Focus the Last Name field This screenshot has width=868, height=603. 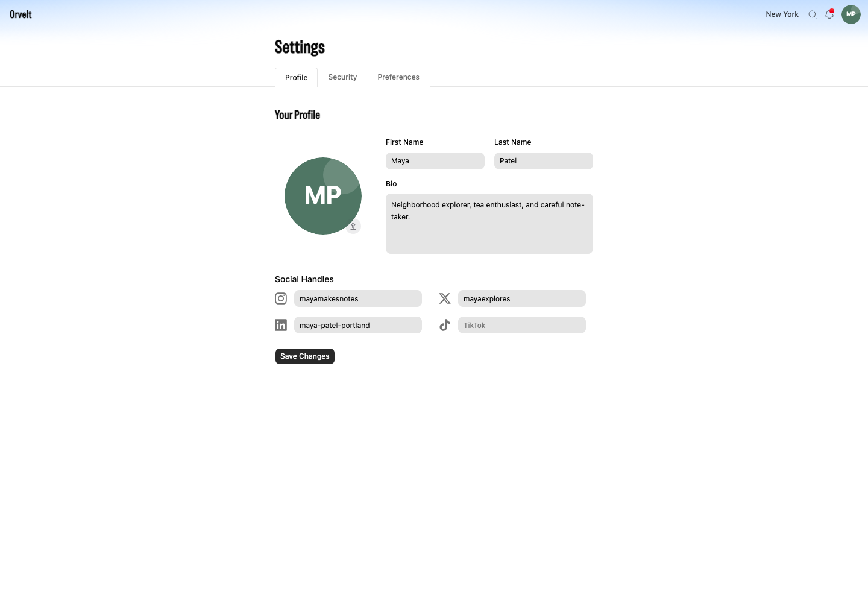click(544, 161)
